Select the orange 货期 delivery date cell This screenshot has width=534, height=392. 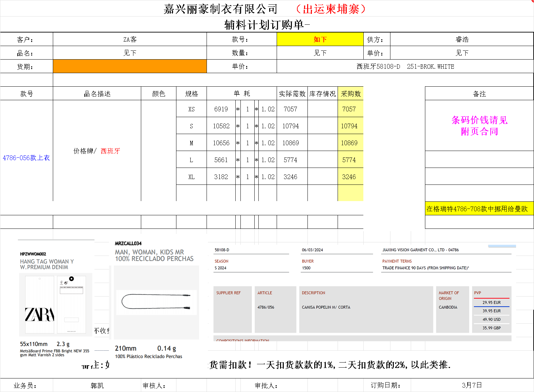pos(130,66)
